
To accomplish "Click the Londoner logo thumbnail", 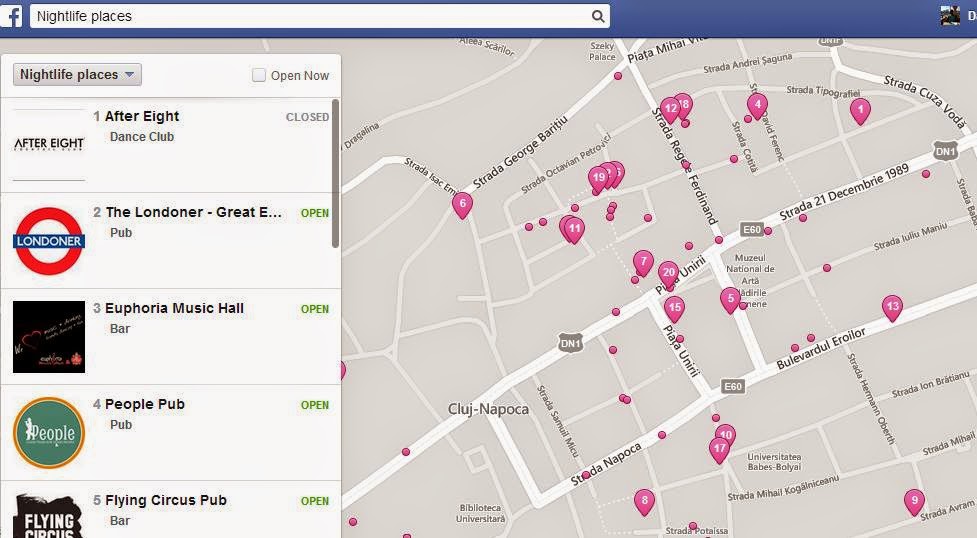I will point(49,241).
